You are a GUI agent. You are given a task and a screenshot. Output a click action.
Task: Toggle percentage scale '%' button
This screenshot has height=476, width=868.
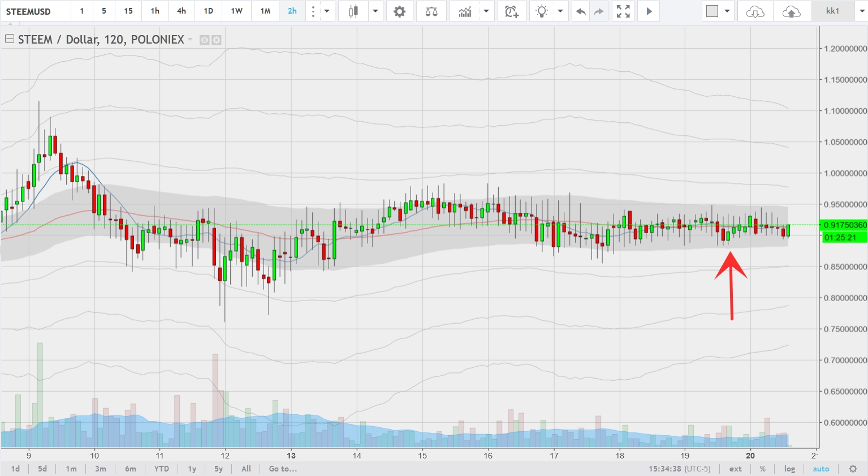tap(763, 469)
